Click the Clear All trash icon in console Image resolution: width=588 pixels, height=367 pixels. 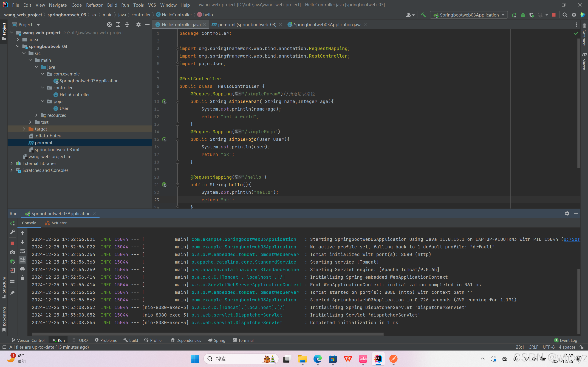click(x=22, y=278)
